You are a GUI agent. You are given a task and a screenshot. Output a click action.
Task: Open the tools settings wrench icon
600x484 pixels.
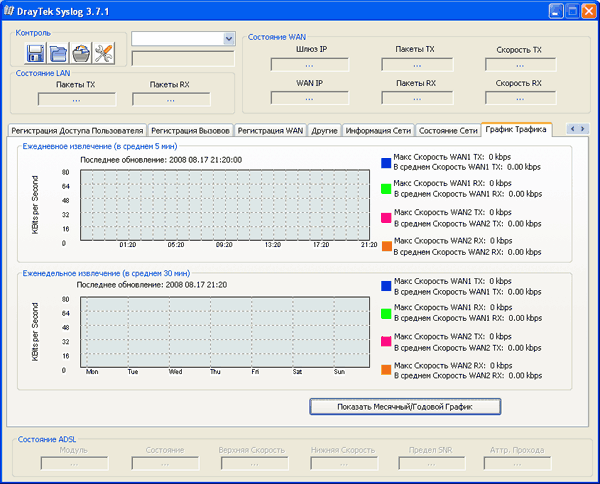tap(104, 53)
